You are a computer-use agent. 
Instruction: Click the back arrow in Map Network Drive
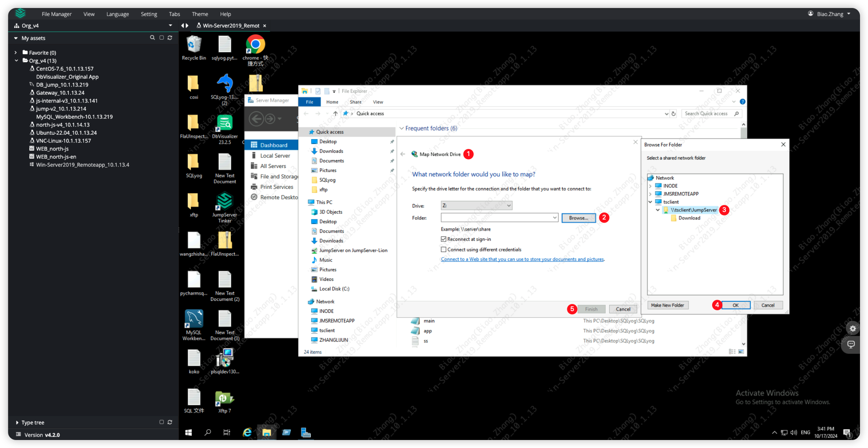pyautogui.click(x=403, y=154)
